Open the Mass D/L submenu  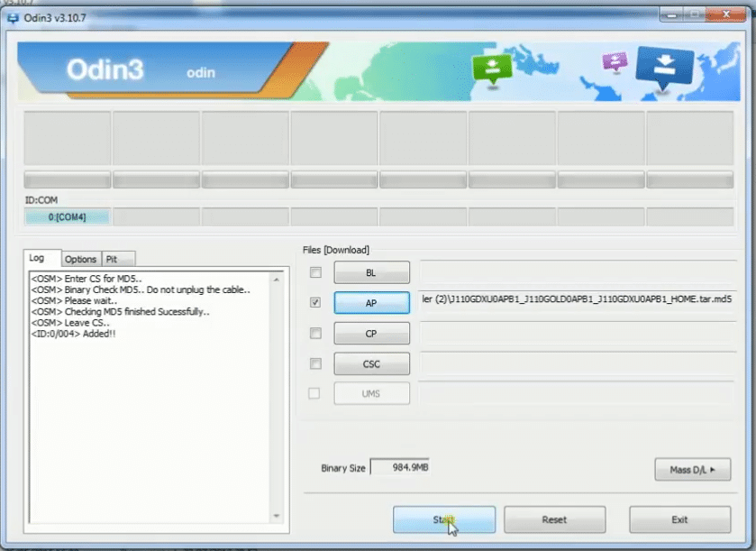693,470
